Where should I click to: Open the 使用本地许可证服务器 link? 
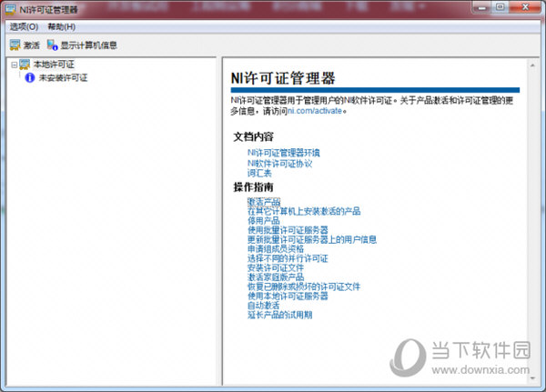[x=288, y=296]
